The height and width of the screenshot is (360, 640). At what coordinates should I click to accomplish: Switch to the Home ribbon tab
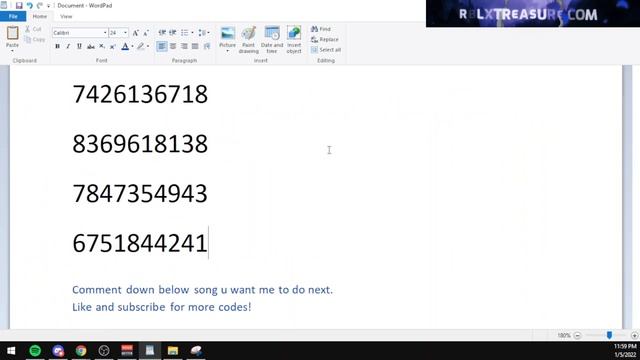click(x=40, y=16)
